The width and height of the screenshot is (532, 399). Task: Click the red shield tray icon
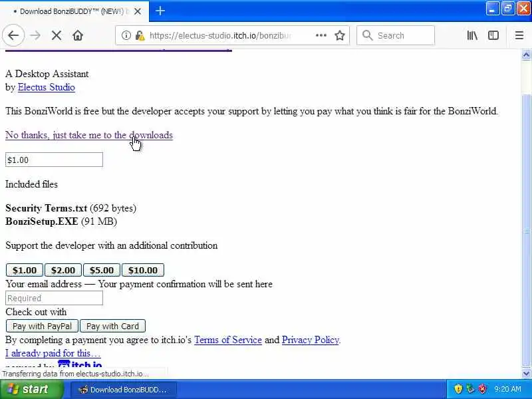click(481, 389)
